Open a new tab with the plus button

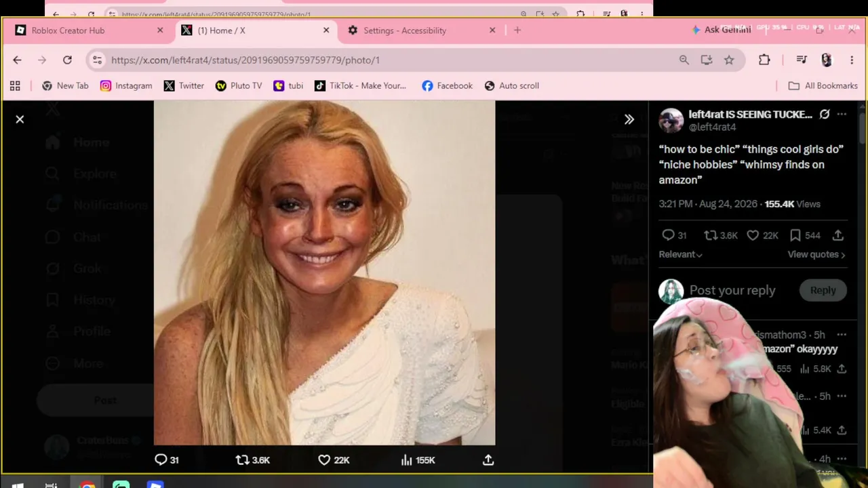click(x=517, y=30)
